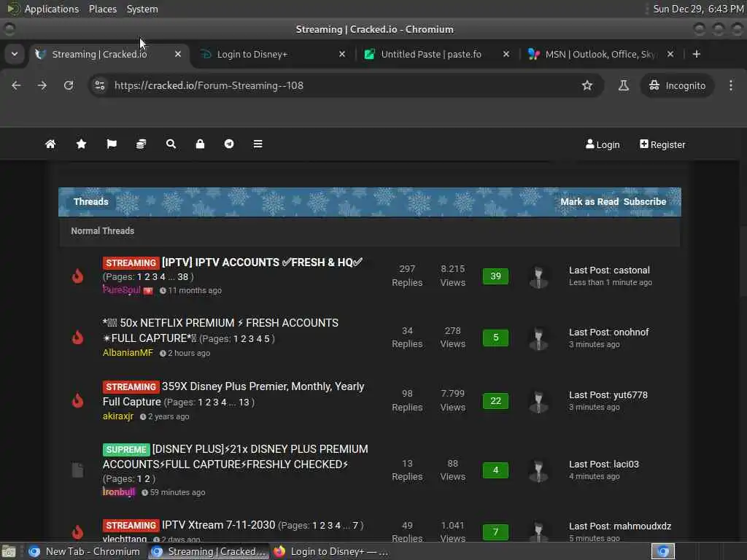The height and width of the screenshot is (560, 747).
Task: Expand the tab search dropdown chevron
Action: [x=15, y=54]
